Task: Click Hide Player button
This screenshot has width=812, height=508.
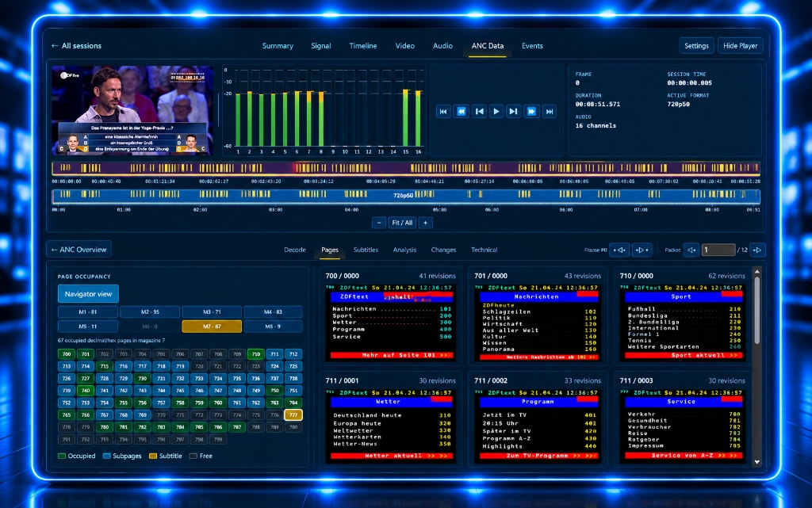Action: [x=740, y=45]
